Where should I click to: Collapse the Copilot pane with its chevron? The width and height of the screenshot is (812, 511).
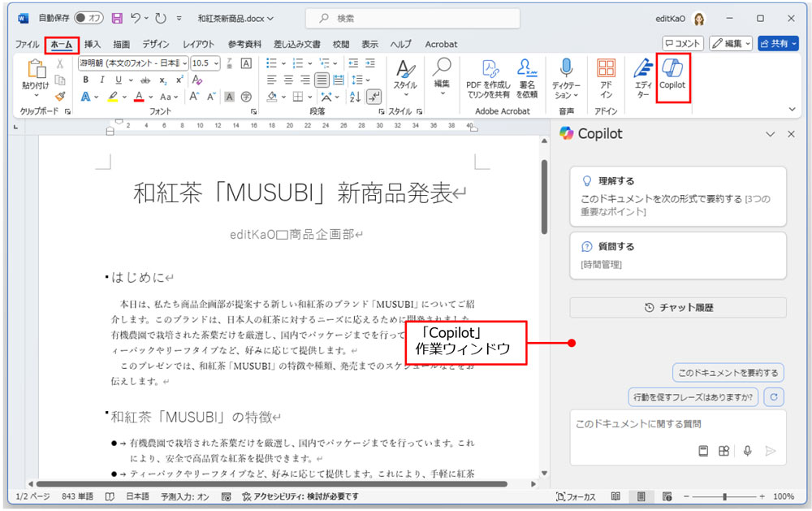coord(770,134)
